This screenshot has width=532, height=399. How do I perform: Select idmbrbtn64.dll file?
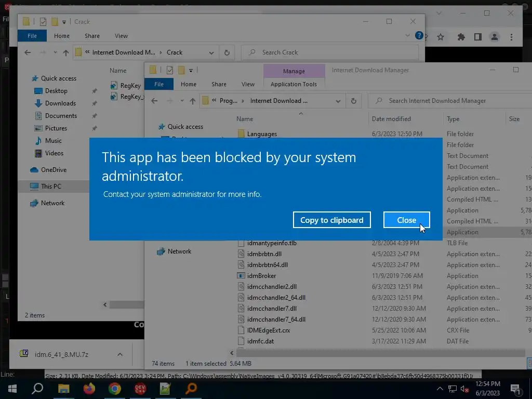[x=268, y=264]
